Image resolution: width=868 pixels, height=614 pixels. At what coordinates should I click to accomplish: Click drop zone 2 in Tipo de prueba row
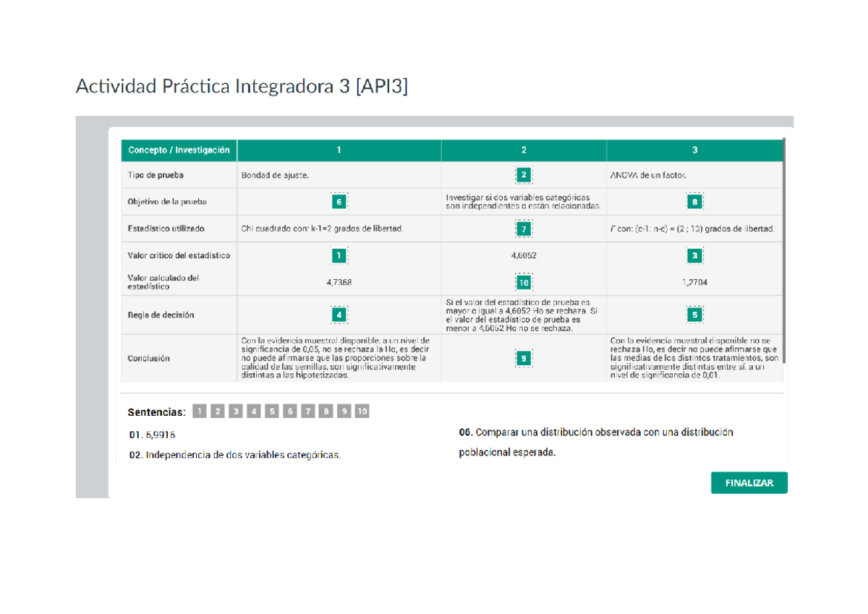point(523,174)
